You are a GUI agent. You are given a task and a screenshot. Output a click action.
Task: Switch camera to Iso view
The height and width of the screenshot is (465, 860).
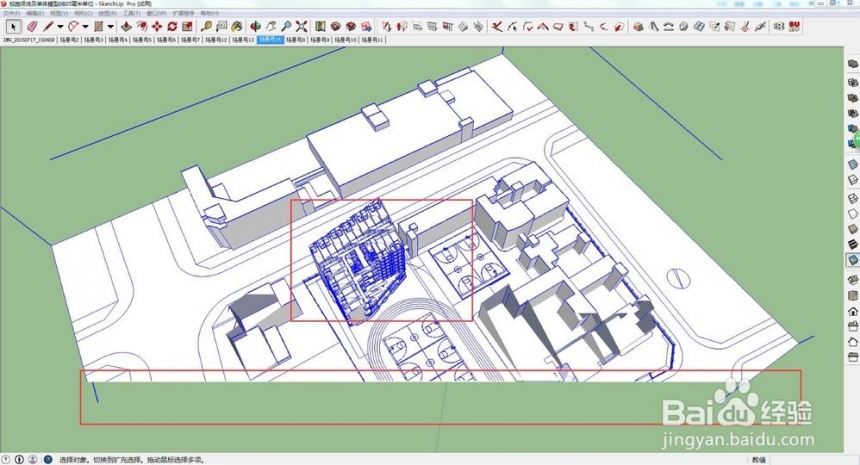(x=853, y=280)
